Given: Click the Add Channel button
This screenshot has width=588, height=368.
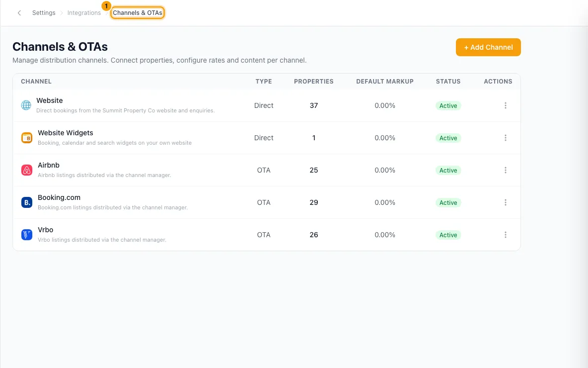Looking at the screenshot, I should tap(488, 47).
